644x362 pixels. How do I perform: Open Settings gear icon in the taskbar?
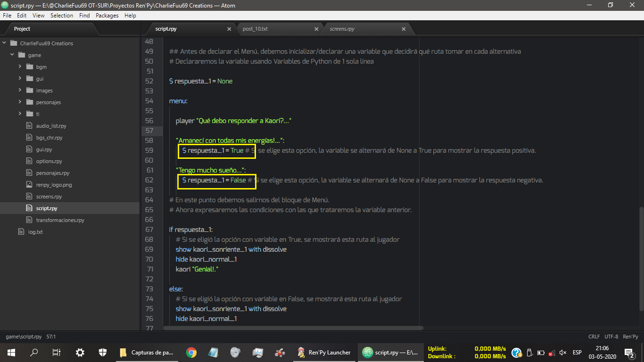pos(80,352)
